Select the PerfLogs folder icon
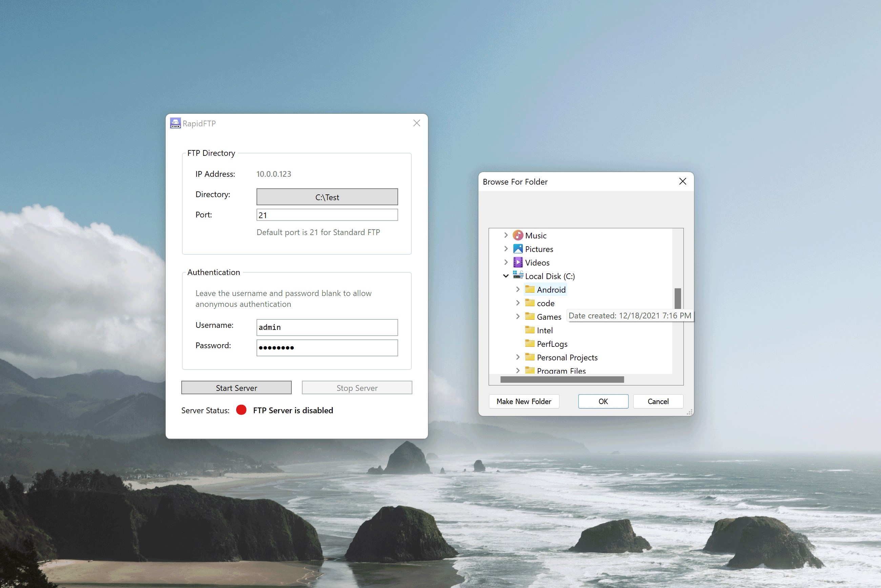 [x=530, y=343]
